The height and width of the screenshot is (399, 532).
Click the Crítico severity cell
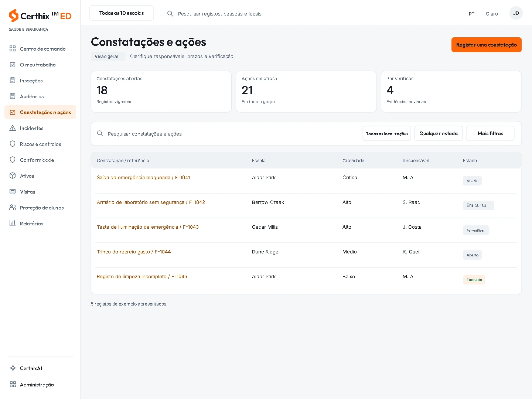coord(349,177)
